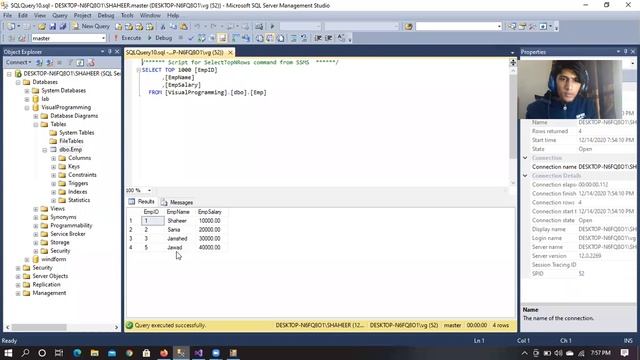Expand the Database Diagrams folder

pyautogui.click(x=36, y=116)
